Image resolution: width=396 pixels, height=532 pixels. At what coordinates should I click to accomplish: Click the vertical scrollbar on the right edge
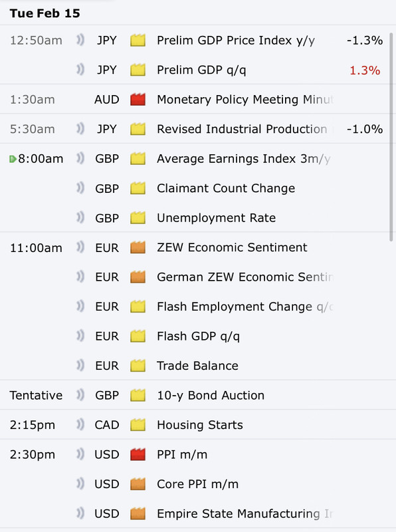[x=391, y=137]
